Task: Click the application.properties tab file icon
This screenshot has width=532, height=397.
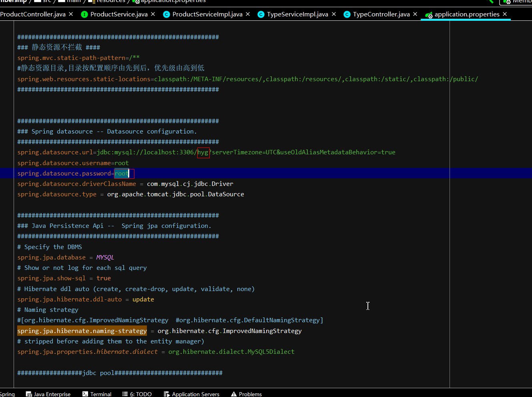Action: pos(429,15)
